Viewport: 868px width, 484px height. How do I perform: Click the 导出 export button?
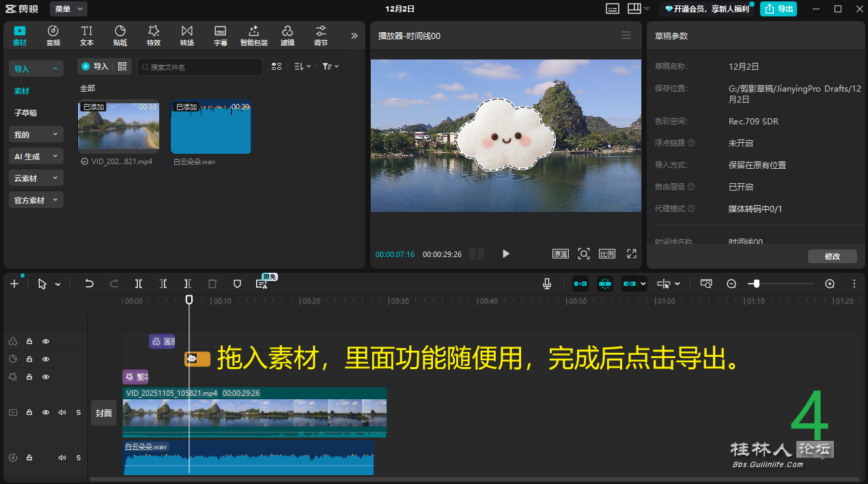click(x=779, y=9)
